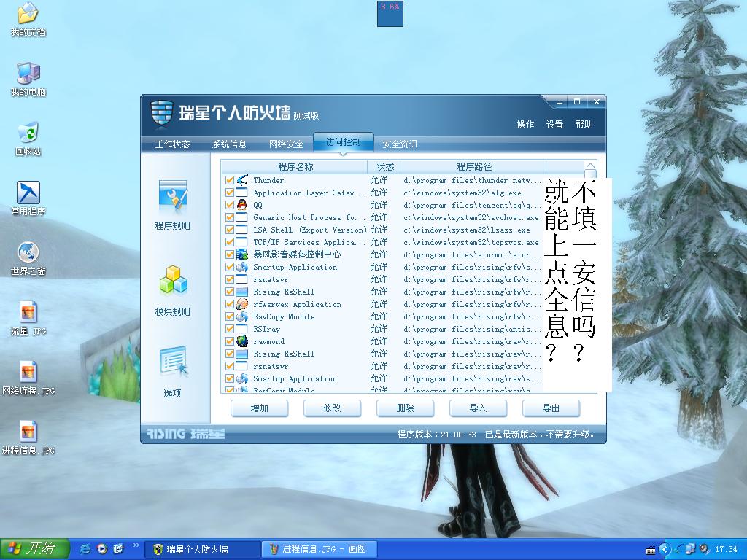Click the tray keyboard language icon
Image resolution: width=747 pixels, height=560 pixels.
tap(651, 550)
